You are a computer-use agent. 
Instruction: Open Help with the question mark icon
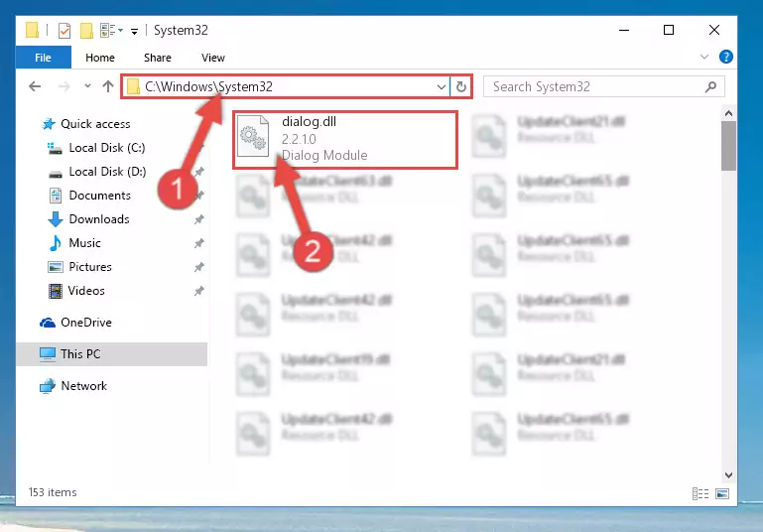pos(726,57)
